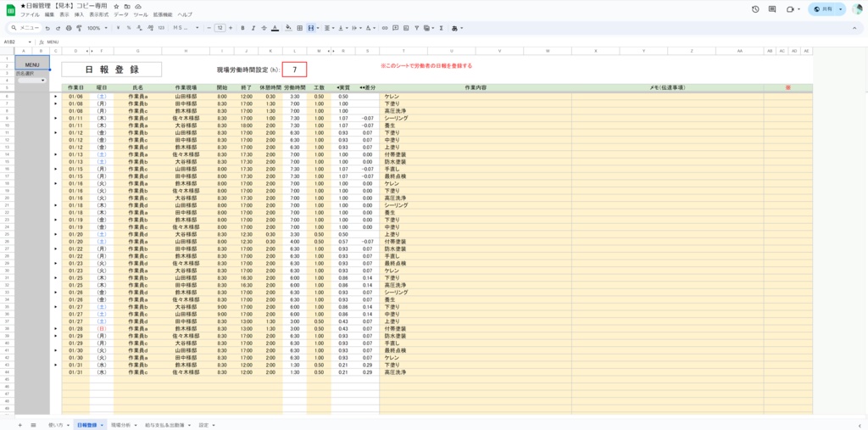Click the 日報登録 title cell

tap(112, 70)
